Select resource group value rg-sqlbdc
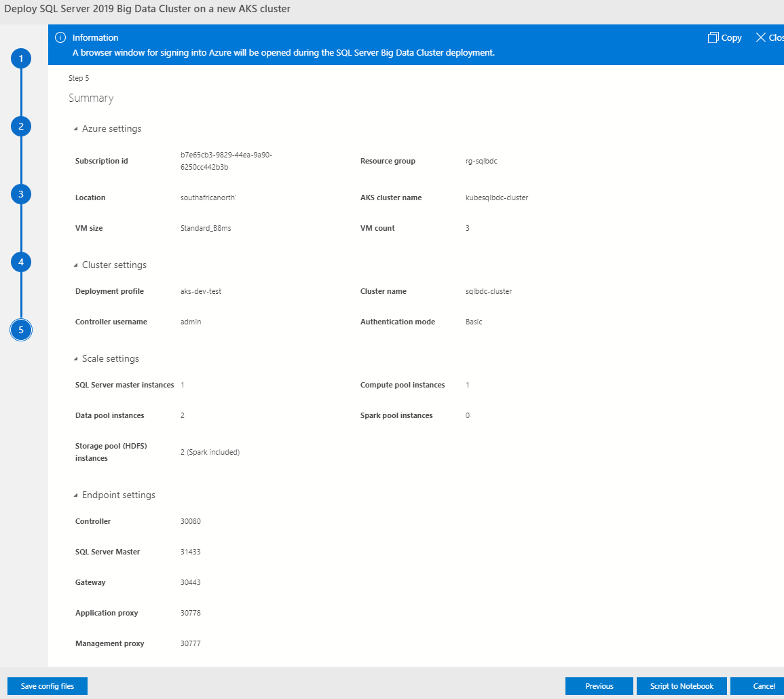The height and width of the screenshot is (699, 784). (x=481, y=161)
